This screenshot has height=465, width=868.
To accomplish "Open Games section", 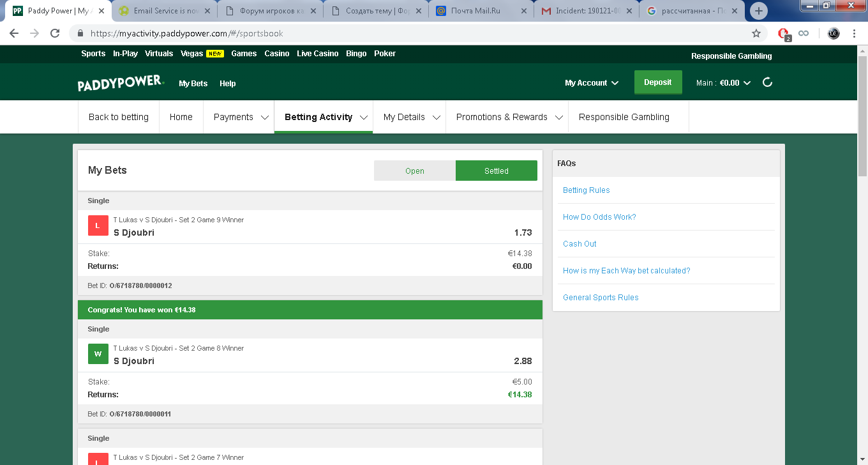I will (244, 54).
